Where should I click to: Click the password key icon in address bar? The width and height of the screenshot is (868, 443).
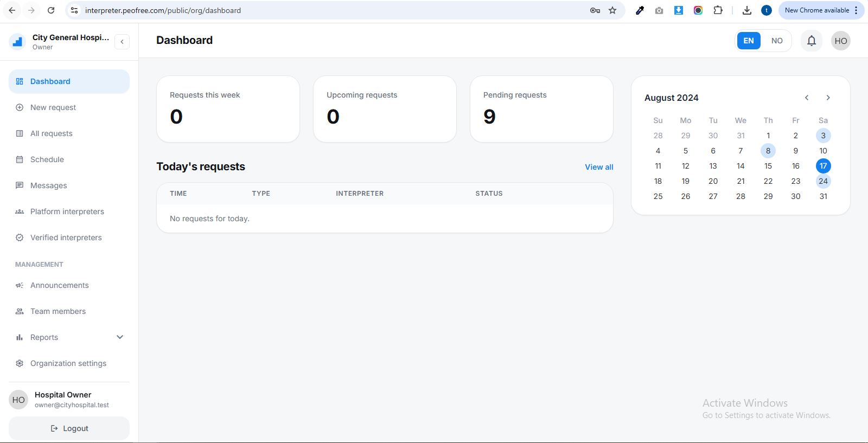click(595, 10)
